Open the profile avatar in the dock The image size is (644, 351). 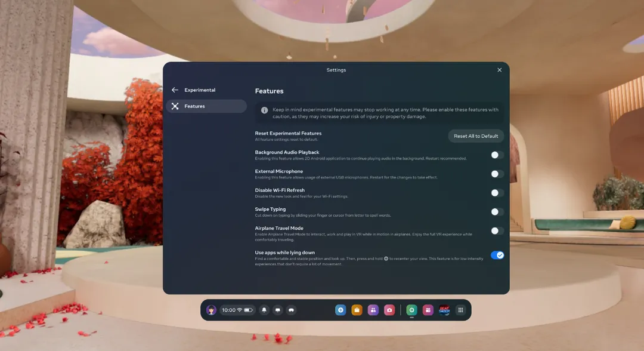click(x=211, y=310)
